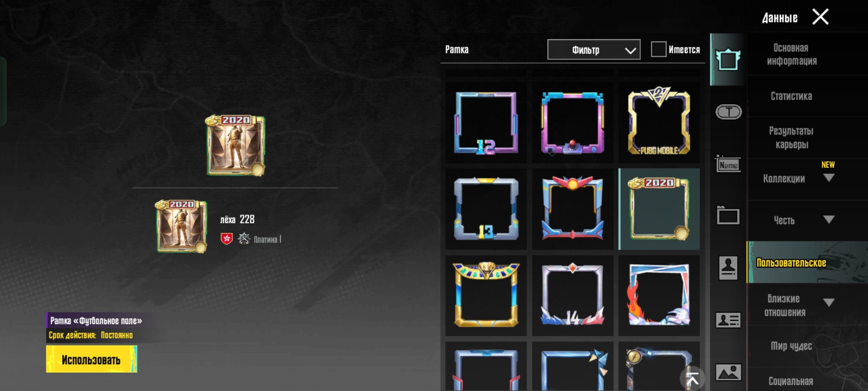Viewport: 868px width, 391px height.
Task: Open the Name tag customization icon
Action: click(728, 164)
